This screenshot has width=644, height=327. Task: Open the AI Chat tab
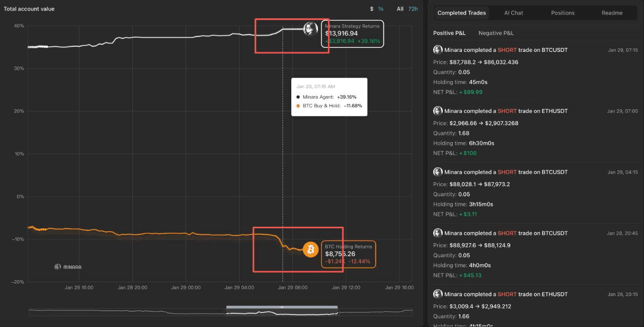[513, 13]
